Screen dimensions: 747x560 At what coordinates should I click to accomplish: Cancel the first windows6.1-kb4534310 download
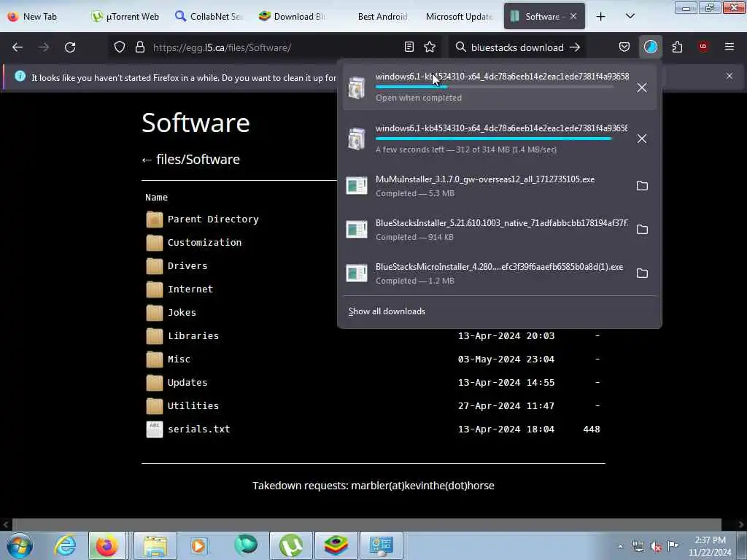click(642, 87)
